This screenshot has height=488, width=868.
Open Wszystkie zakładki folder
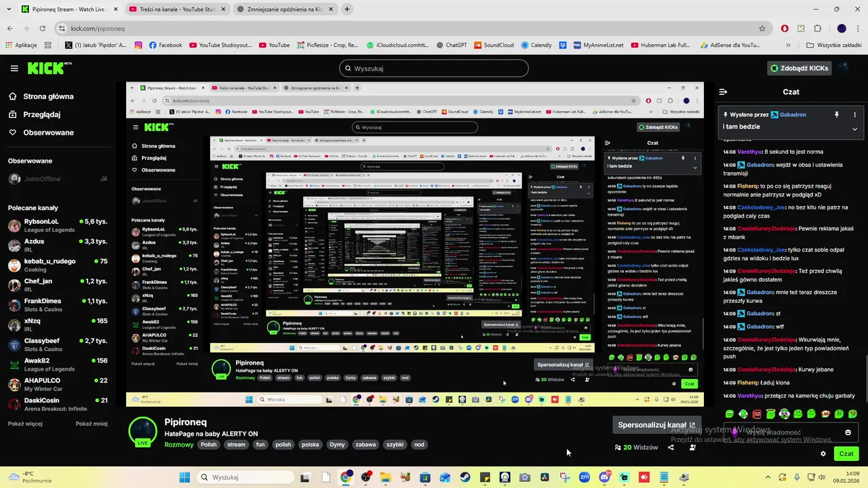(x=833, y=45)
